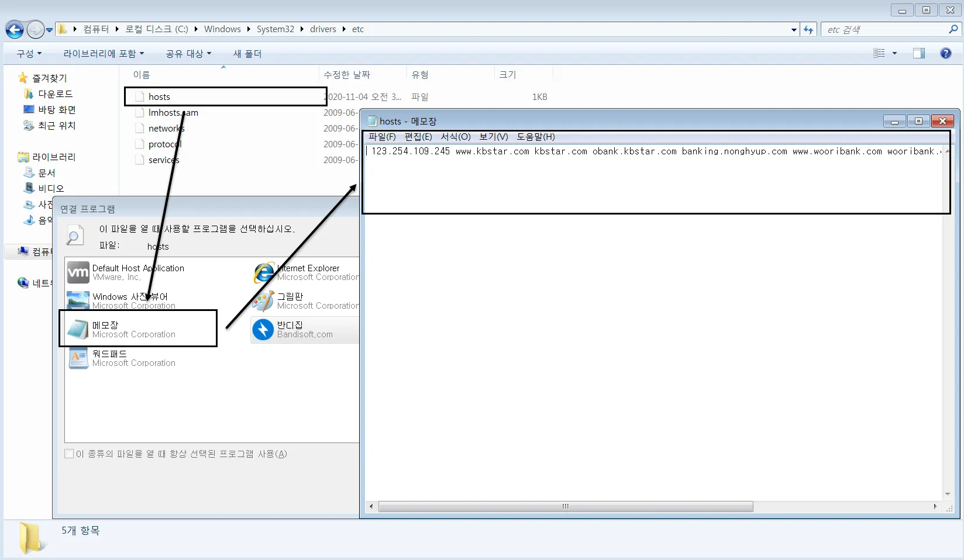
Task: Click the drivers breadcrumb
Action: (x=323, y=29)
